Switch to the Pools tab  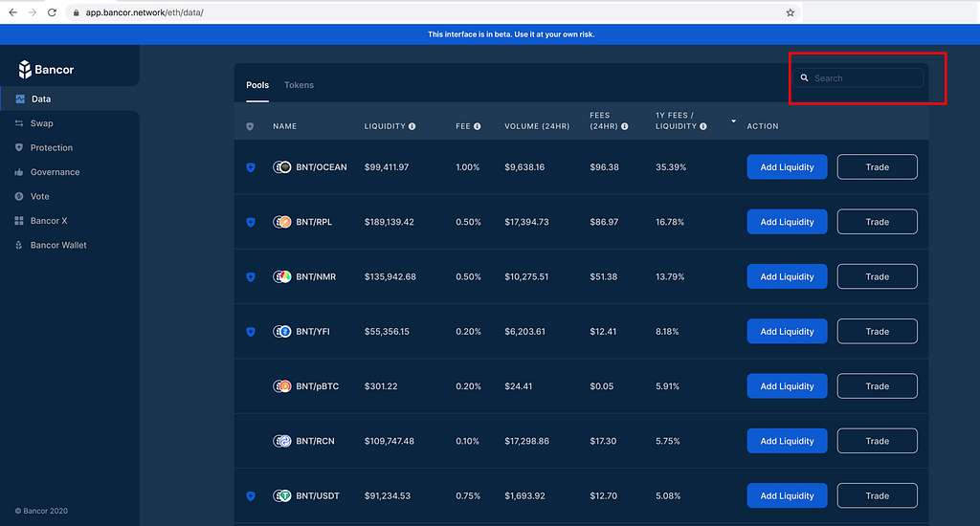pyautogui.click(x=257, y=85)
